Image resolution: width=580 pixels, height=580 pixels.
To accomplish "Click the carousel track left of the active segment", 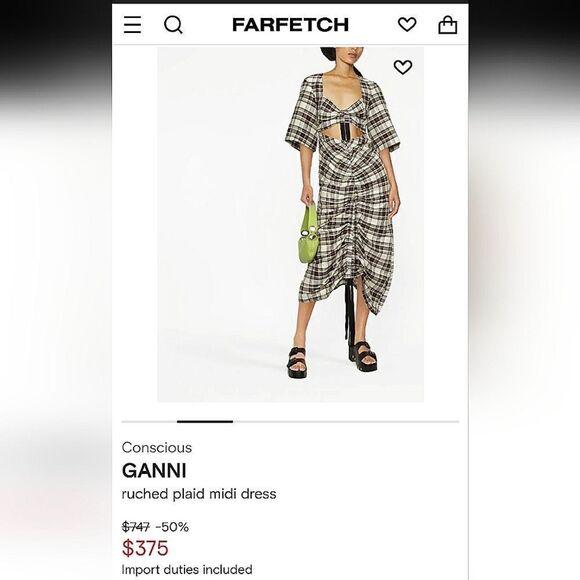I will coord(149,421).
